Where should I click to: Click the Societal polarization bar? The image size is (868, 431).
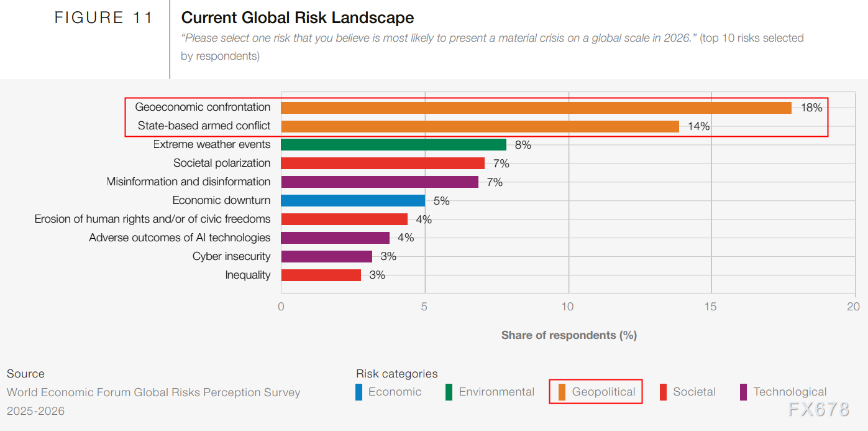382,164
